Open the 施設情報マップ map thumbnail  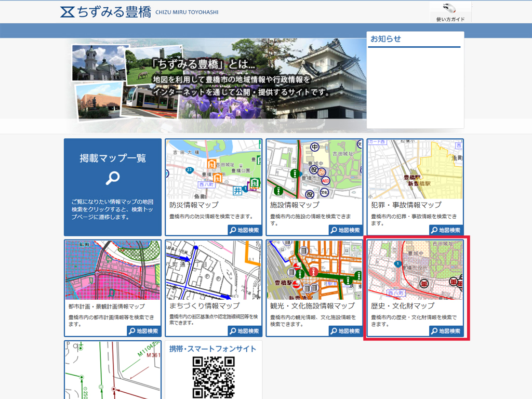[314, 169]
